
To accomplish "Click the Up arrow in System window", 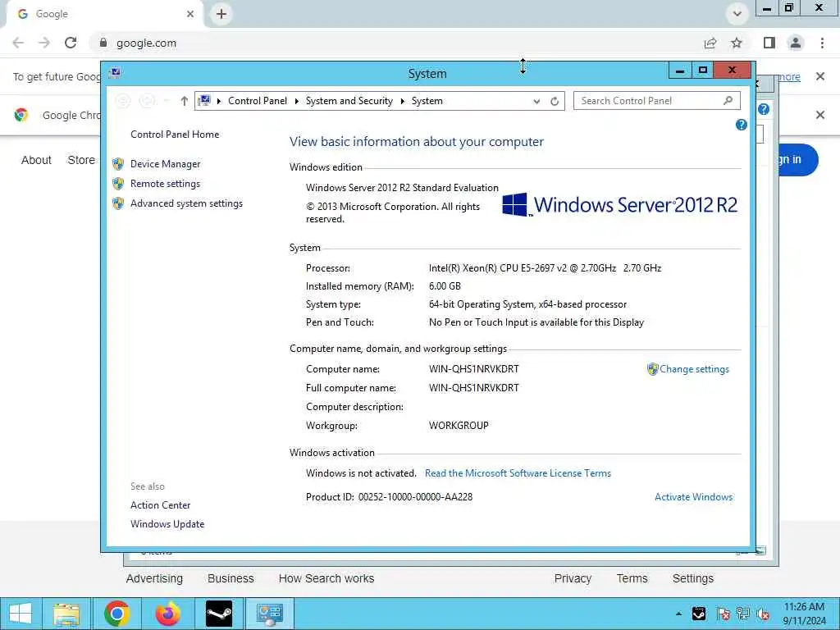I will [184, 101].
